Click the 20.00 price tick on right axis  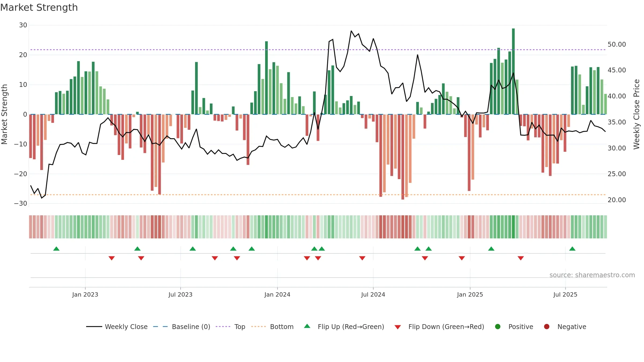[x=617, y=200]
